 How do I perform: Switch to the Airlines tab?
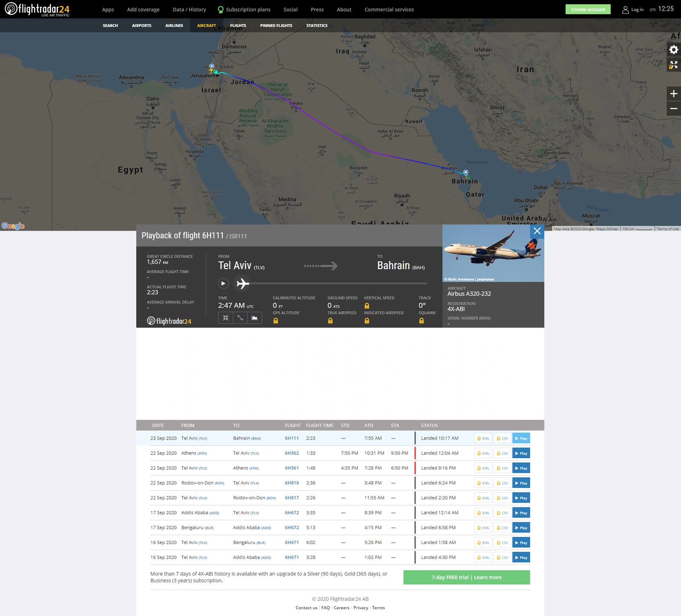(174, 26)
